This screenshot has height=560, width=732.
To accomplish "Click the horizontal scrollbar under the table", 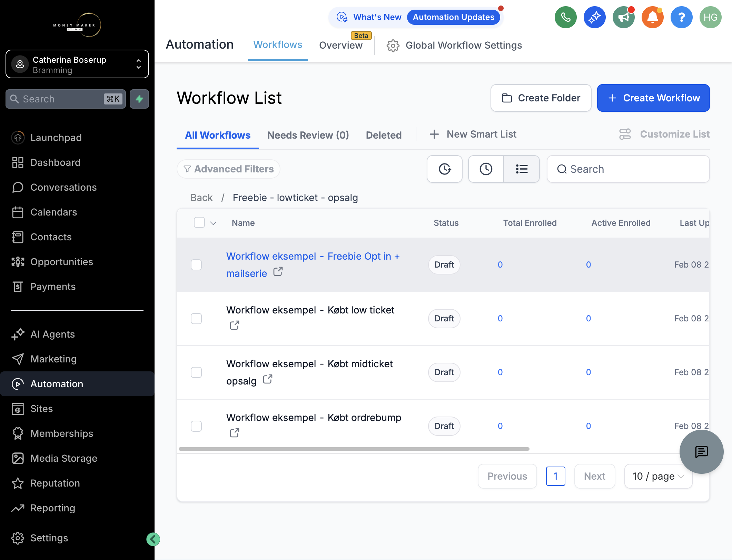I will (354, 449).
